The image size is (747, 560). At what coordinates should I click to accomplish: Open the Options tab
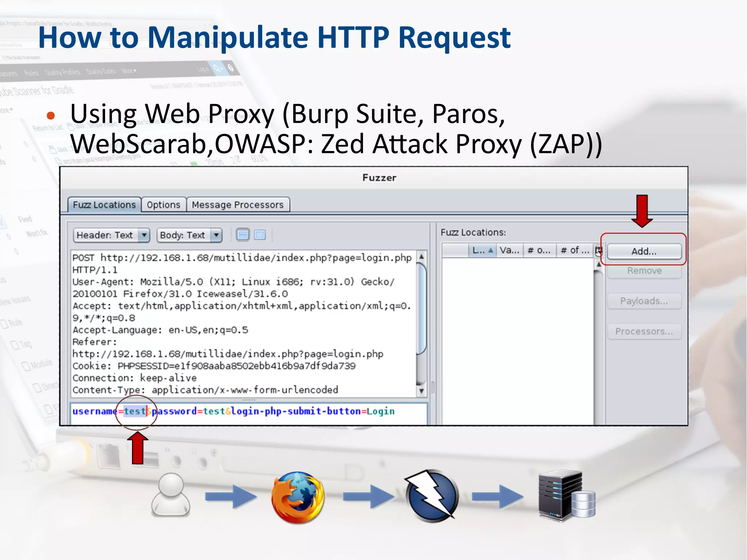(x=163, y=205)
